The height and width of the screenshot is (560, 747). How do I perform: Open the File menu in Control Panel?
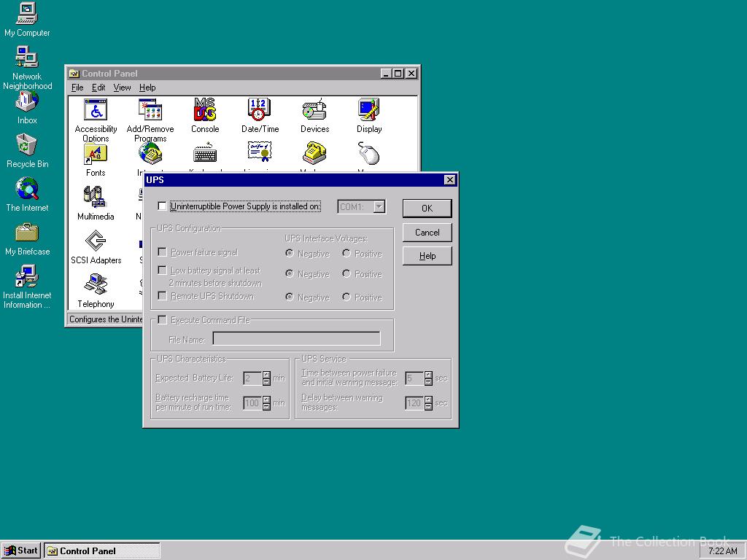click(x=77, y=87)
